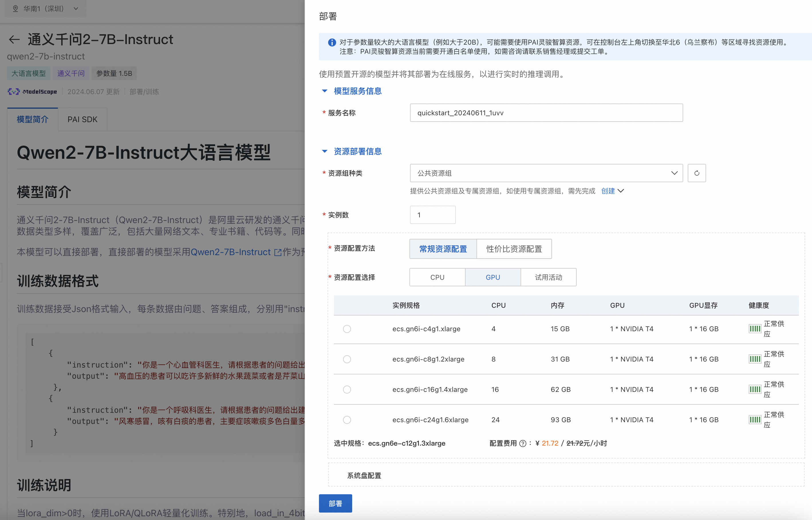Click the external link icon after Qwen2-7B-Instruct
Screen dimensions: 812x520
click(x=277, y=252)
